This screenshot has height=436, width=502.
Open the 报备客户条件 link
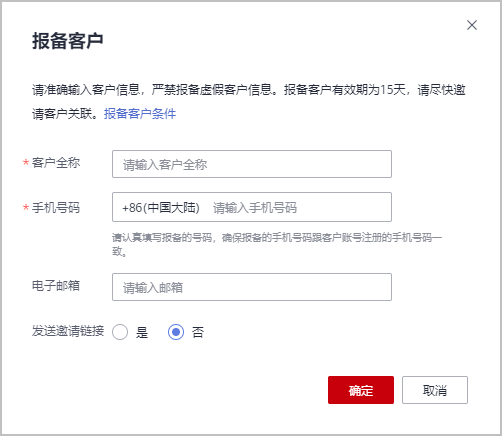tap(140, 114)
